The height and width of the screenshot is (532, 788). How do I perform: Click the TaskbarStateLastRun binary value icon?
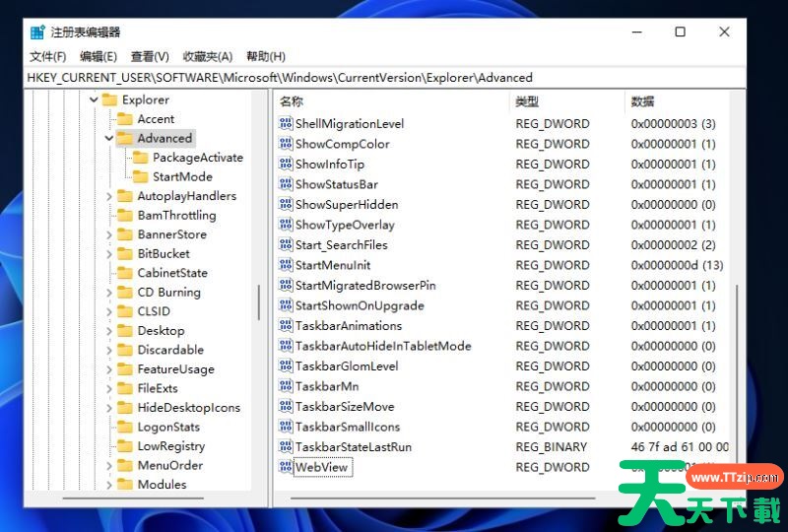tap(286, 446)
